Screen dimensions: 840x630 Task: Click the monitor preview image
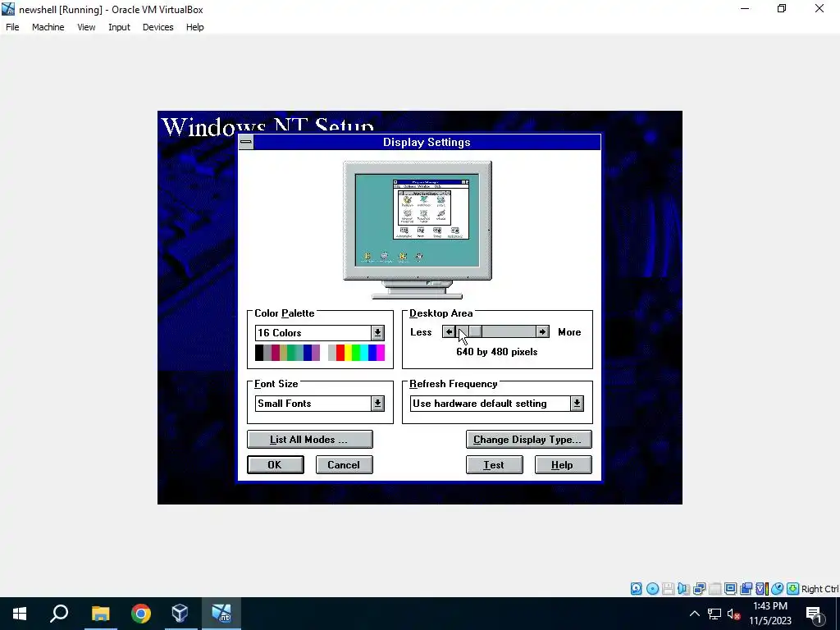418,230
